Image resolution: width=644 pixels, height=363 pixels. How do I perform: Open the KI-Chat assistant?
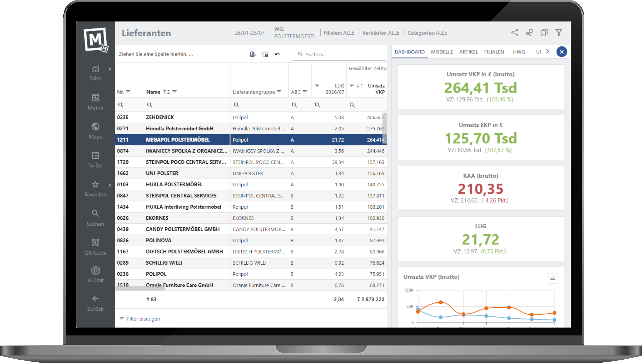click(95, 274)
